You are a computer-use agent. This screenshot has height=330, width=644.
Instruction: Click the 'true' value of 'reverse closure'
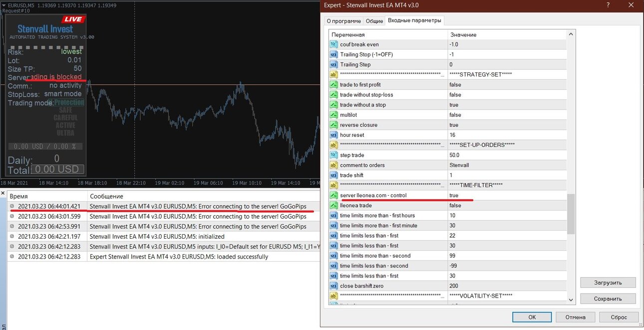(x=454, y=125)
